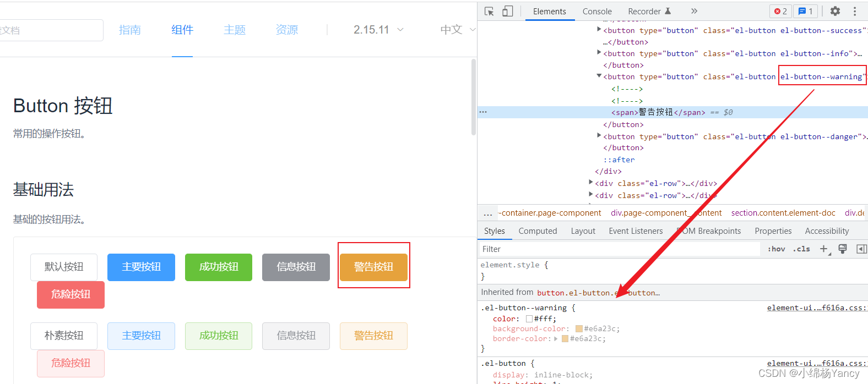Switch to the Elements tab
The height and width of the screenshot is (384, 868).
coord(549,12)
